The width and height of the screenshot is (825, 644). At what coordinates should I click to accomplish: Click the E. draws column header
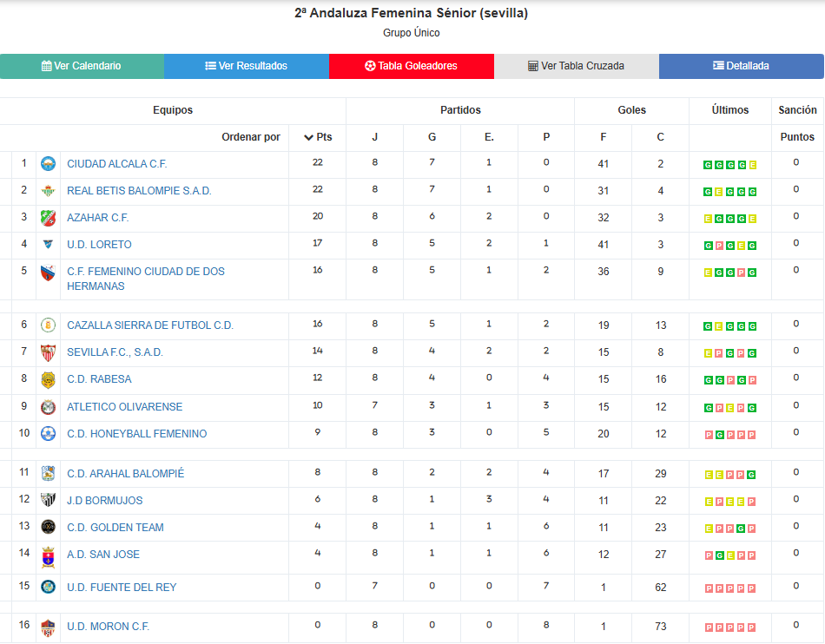489,137
